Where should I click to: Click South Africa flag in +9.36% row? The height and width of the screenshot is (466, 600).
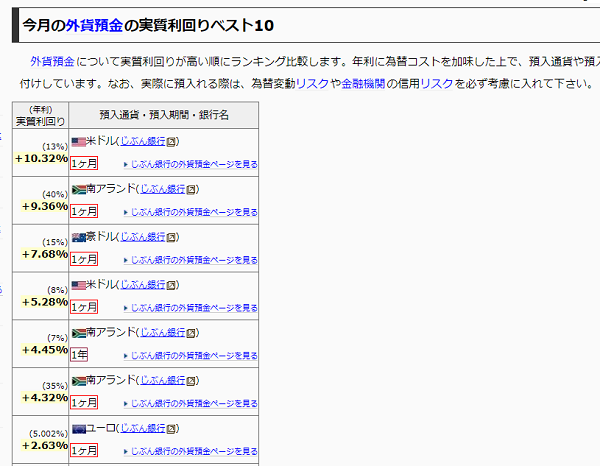point(78,190)
